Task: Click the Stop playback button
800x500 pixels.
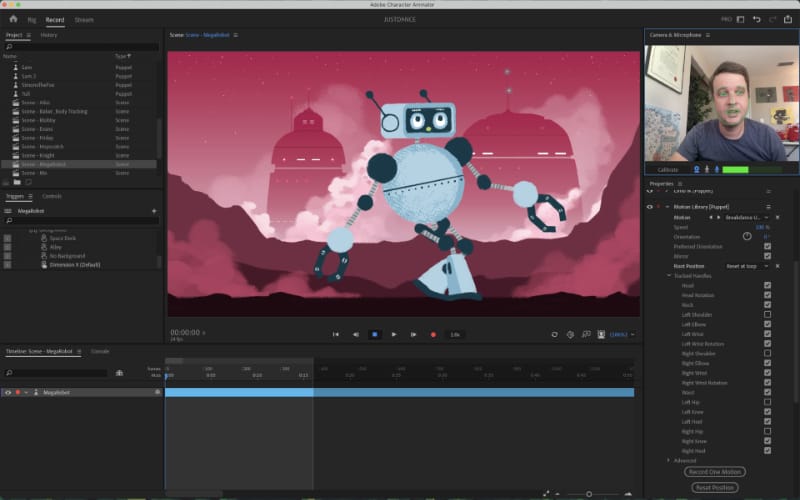Action: pyautogui.click(x=374, y=335)
